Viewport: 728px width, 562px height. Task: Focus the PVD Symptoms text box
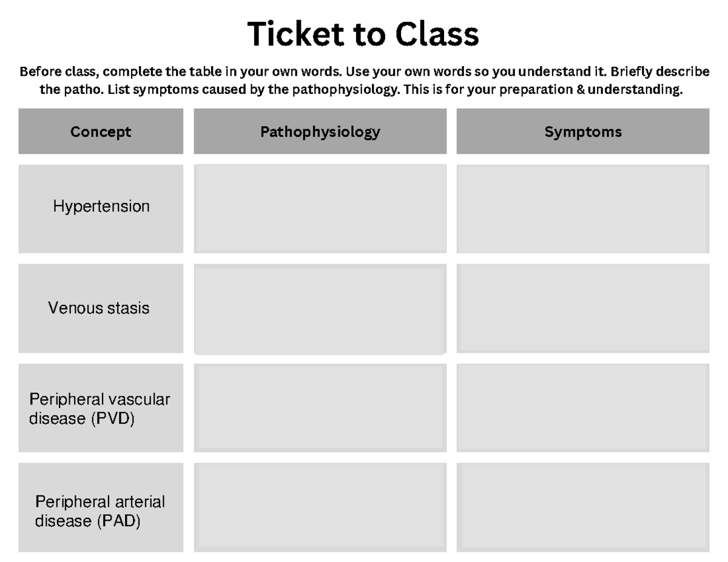coord(583,408)
